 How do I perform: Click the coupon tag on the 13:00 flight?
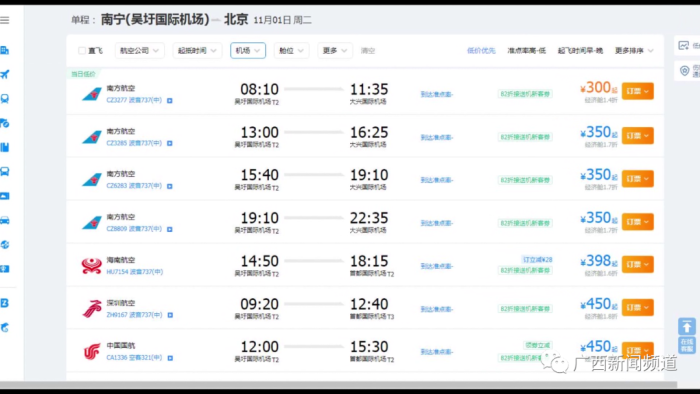pos(525,137)
